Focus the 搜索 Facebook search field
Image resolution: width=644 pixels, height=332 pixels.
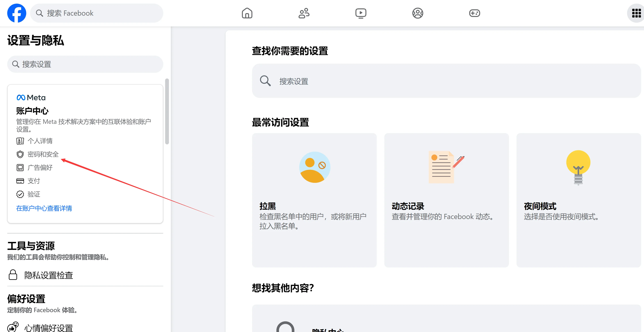click(96, 13)
